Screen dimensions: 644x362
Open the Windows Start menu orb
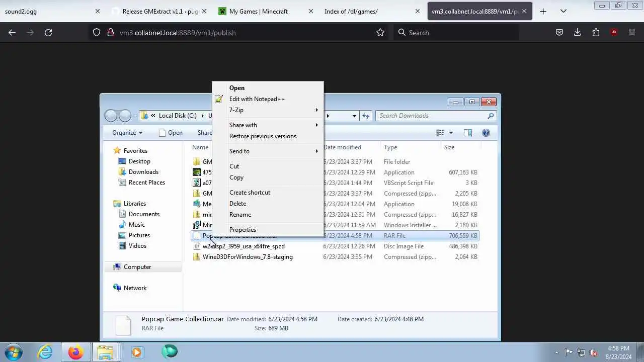[x=14, y=352]
